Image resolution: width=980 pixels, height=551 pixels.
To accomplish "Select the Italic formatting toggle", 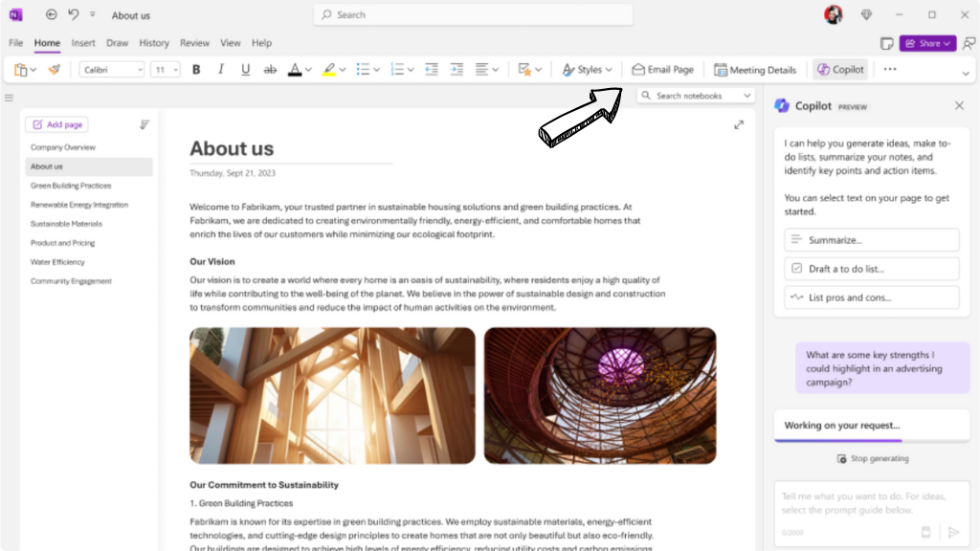I will (x=221, y=69).
